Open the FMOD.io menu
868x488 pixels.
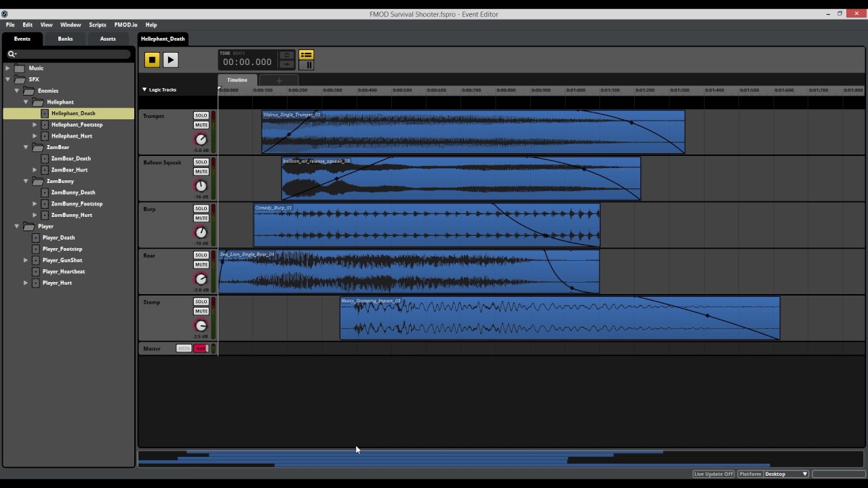pyautogui.click(x=125, y=24)
